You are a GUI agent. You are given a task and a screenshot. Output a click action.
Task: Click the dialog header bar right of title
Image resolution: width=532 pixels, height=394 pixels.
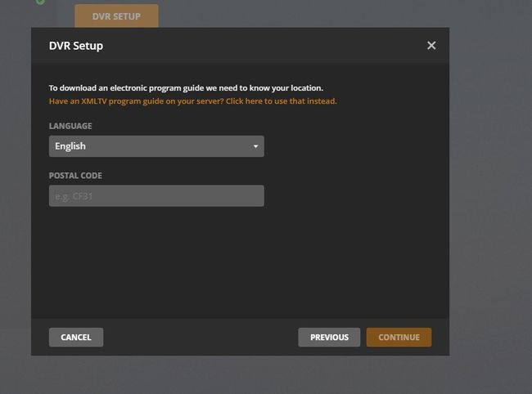point(262,46)
